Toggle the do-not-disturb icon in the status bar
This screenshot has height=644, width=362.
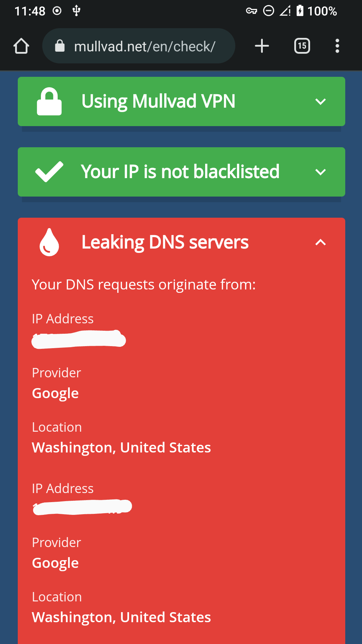[x=268, y=11]
